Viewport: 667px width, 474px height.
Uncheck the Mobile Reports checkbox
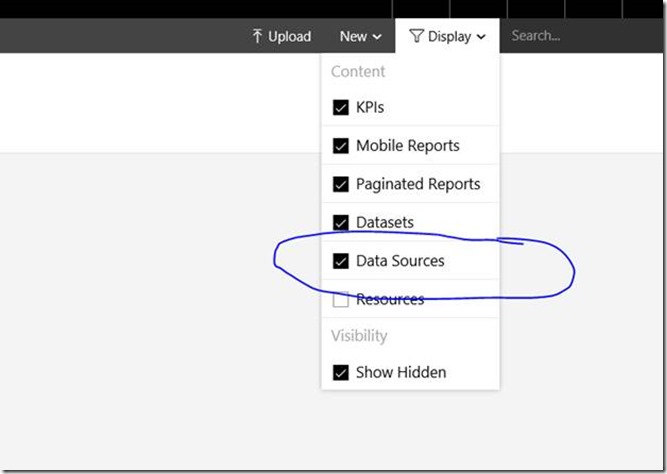tap(341, 146)
